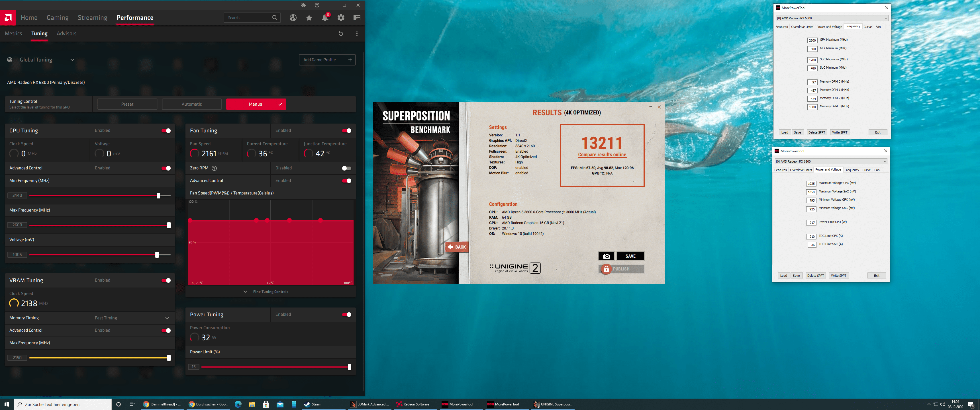Disable the GPU Tuning toggle
The image size is (980, 410).
pos(166,130)
